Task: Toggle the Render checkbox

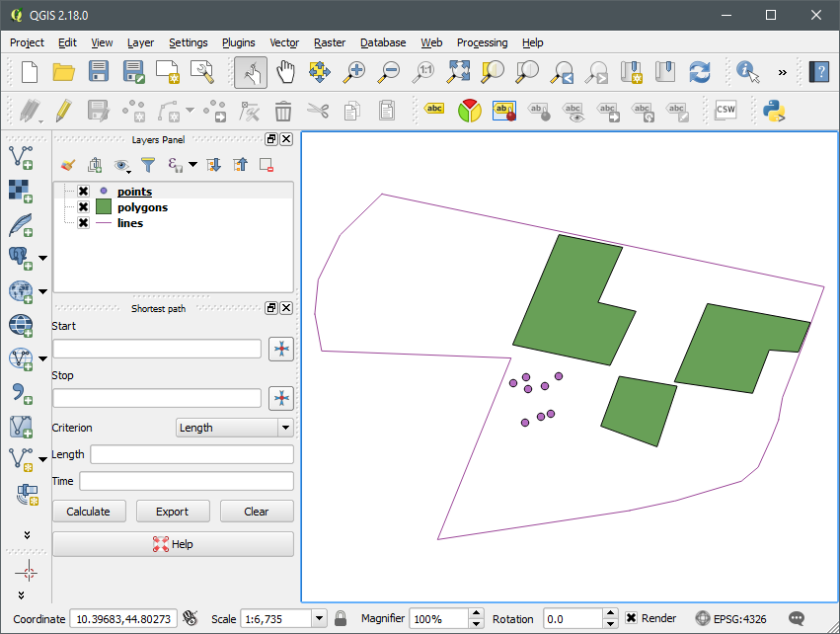Action: coord(632,618)
